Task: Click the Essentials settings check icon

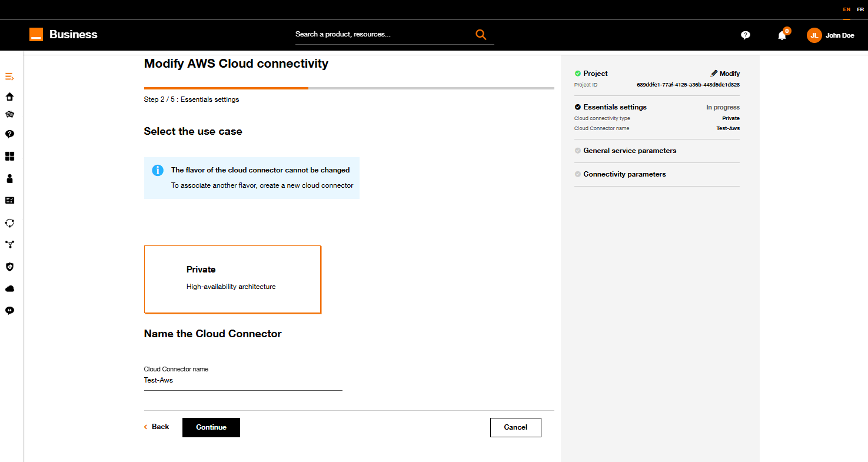Action: [577, 107]
